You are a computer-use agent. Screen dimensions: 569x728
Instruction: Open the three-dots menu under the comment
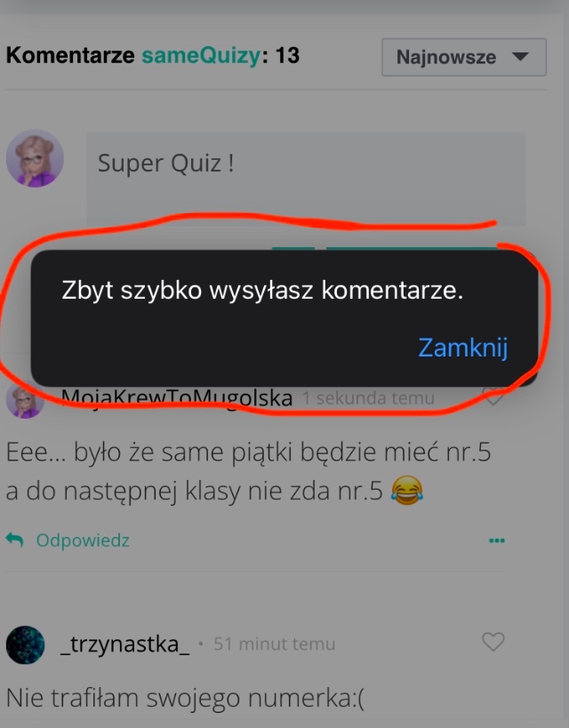(x=496, y=540)
